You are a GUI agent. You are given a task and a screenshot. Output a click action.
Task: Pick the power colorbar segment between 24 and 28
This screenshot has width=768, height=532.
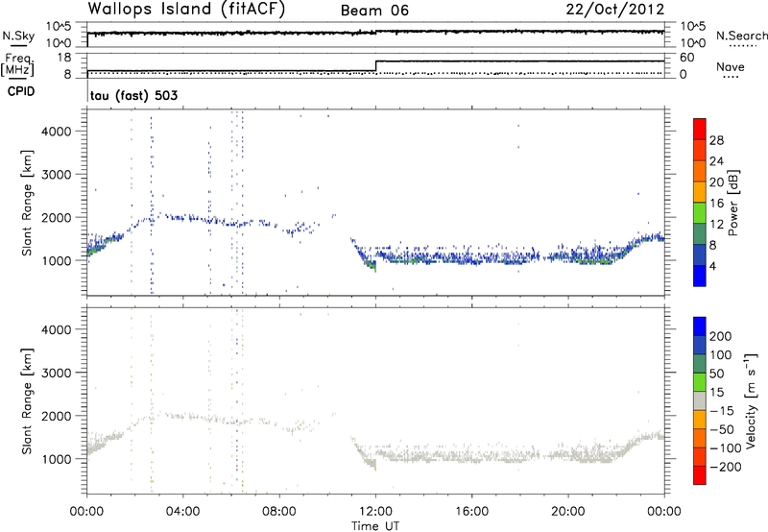point(700,150)
